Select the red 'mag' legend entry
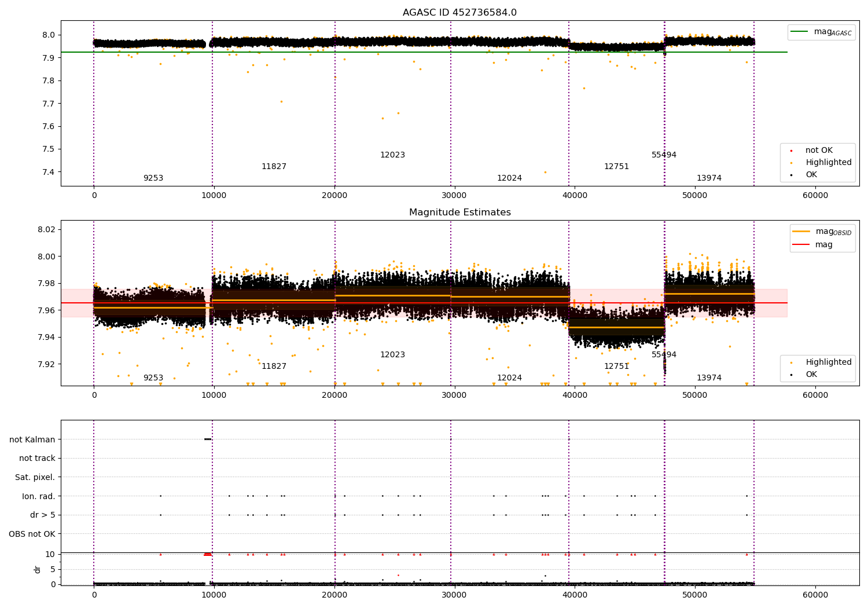Screen dimensions: 868x608 (x=812, y=245)
